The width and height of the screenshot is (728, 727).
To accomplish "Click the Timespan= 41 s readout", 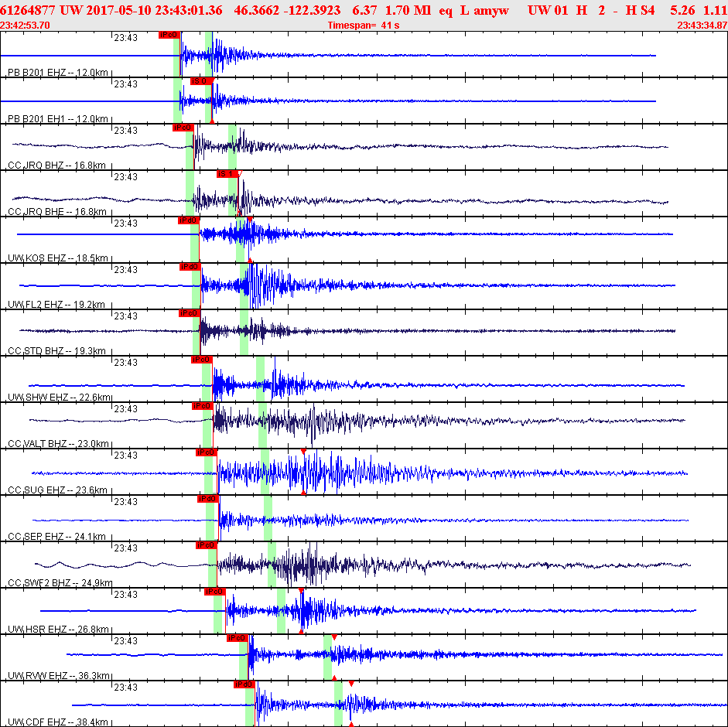I will [x=364, y=25].
